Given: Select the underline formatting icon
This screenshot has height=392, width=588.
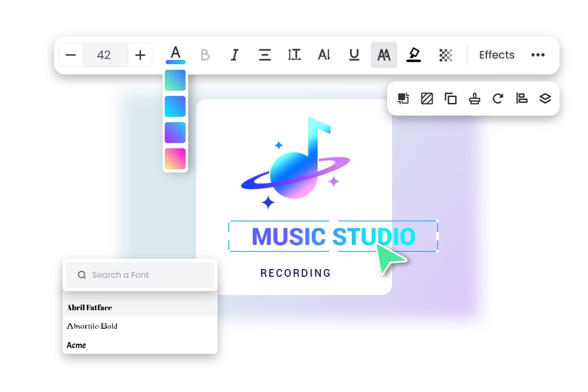Looking at the screenshot, I should tap(354, 55).
